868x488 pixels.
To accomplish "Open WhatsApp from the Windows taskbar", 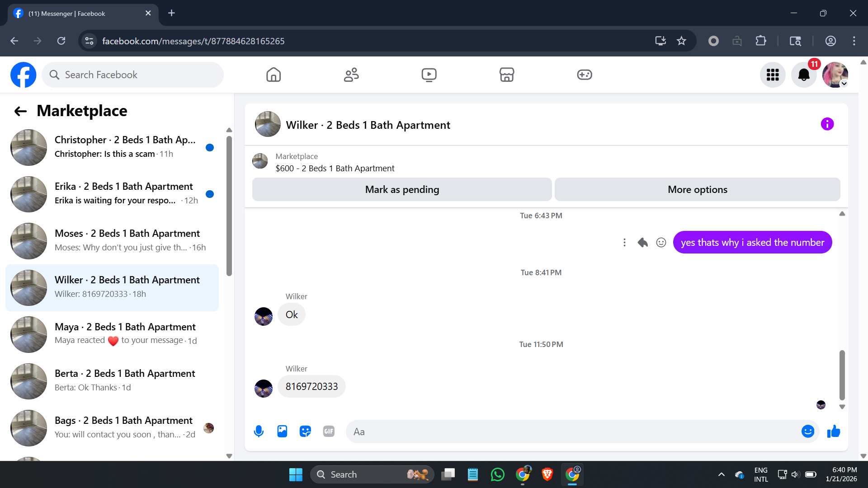I will click(x=497, y=474).
